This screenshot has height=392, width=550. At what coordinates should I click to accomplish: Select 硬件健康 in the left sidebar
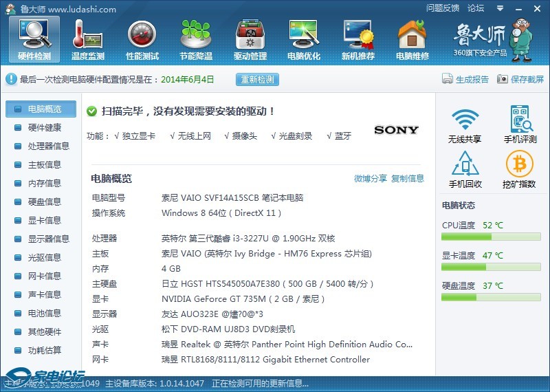[x=44, y=127]
